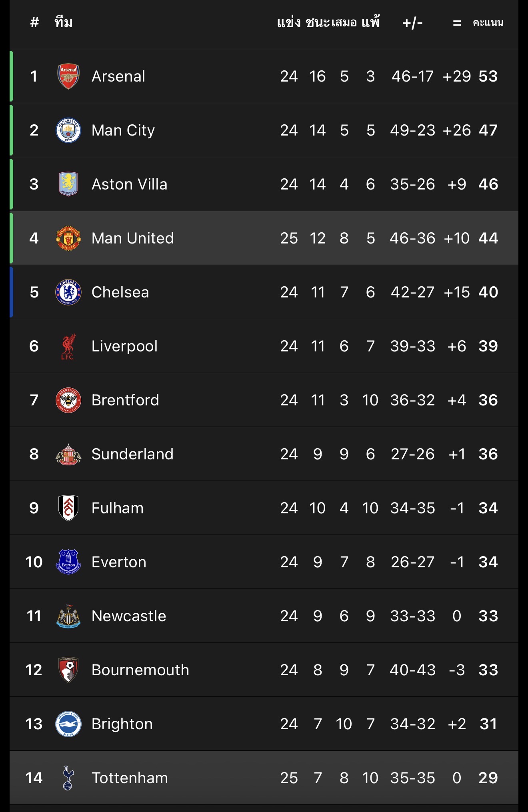This screenshot has width=528, height=812.
Task: Select the ทีม column header
Action: 64,23
